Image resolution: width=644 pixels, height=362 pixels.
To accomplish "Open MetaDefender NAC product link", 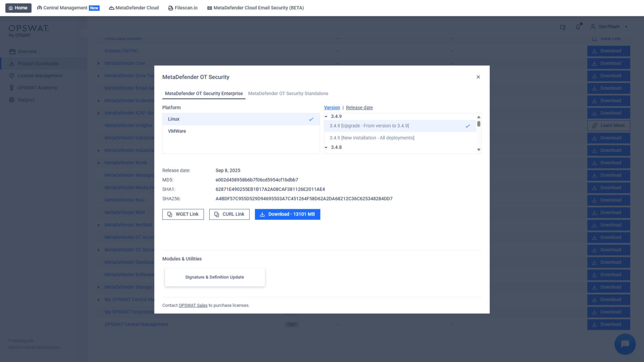I will click(125, 200).
